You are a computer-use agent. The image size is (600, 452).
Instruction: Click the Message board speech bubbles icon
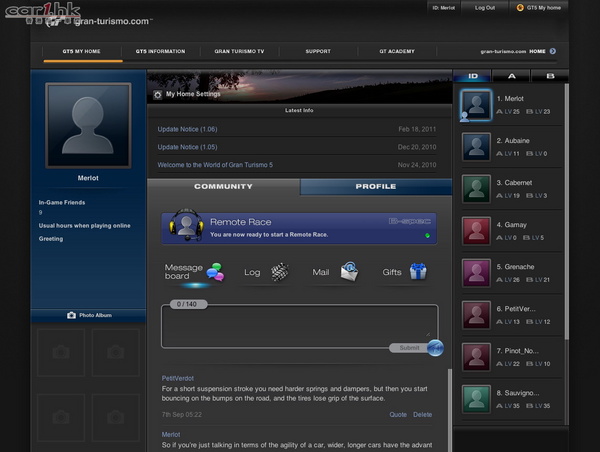tap(215, 272)
